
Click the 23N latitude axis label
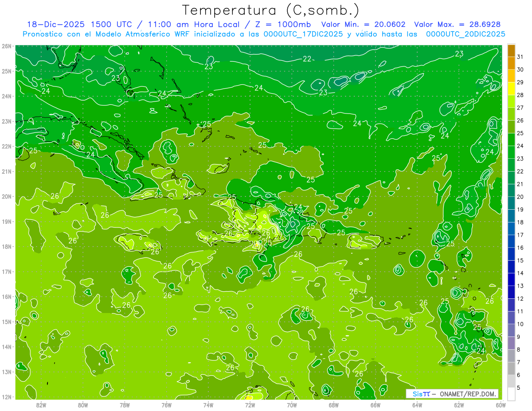(x=7, y=121)
